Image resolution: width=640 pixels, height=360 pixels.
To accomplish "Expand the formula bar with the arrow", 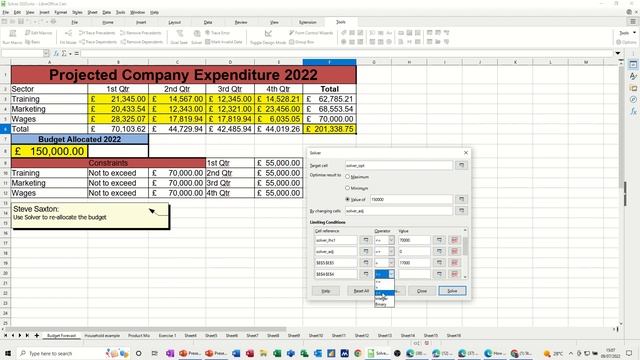I will click(x=618, y=53).
